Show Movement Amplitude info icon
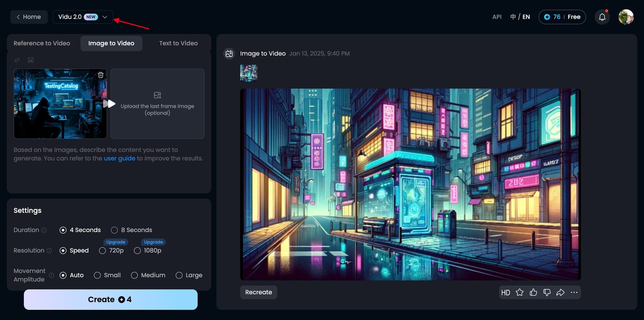This screenshot has height=320, width=644. [52, 275]
